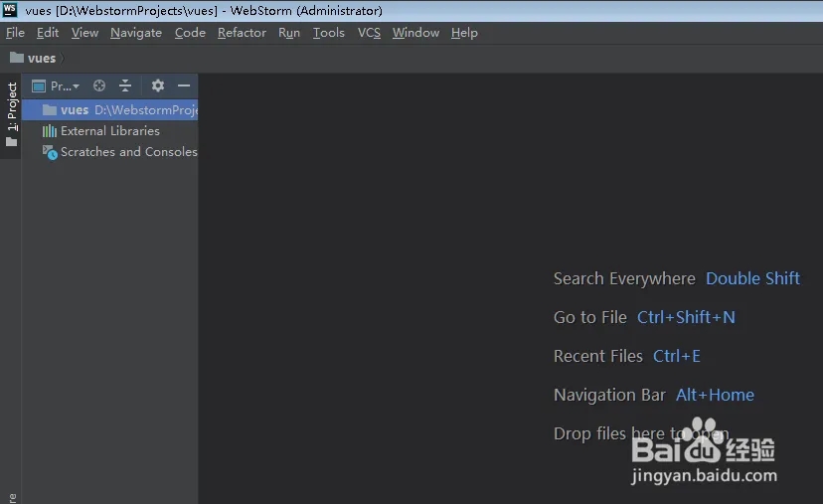Image resolution: width=823 pixels, height=504 pixels.
Task: Click the External Libraries bars icon
Action: [x=50, y=131]
